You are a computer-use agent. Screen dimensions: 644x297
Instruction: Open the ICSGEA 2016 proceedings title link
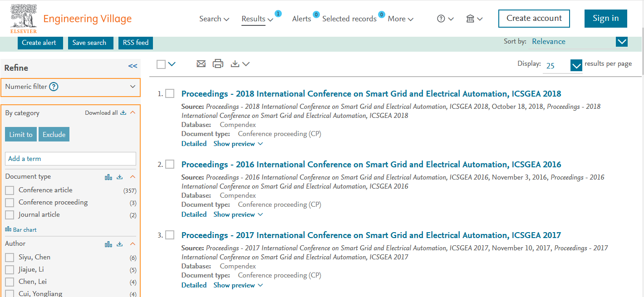[x=371, y=165]
